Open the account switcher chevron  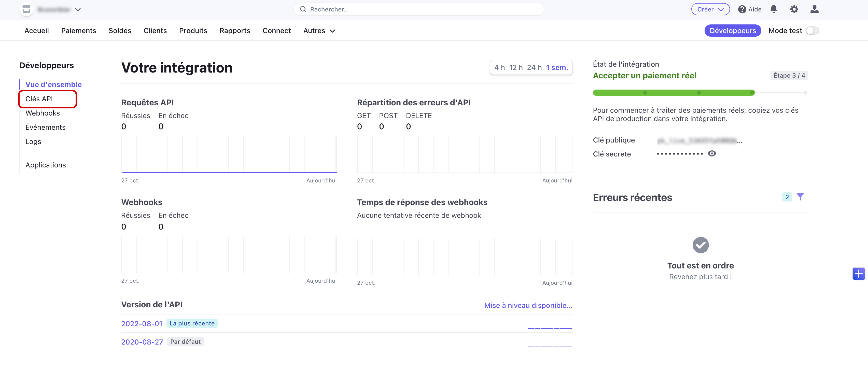[78, 9]
